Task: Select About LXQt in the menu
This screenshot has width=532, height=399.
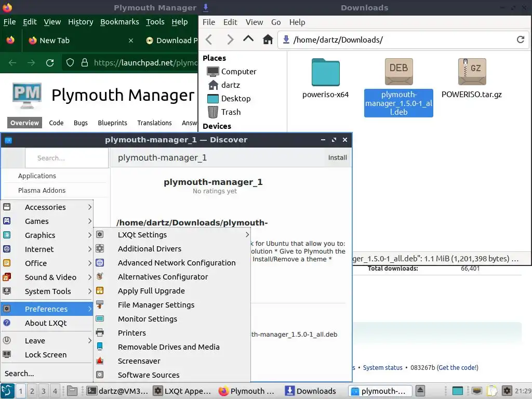Action: coord(47,323)
